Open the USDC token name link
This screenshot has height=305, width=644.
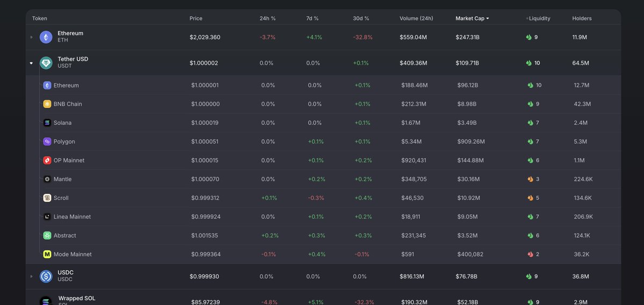click(65, 272)
